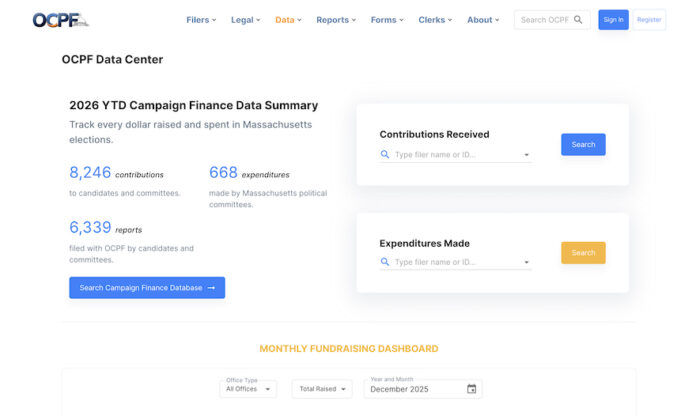Image resolution: width=696 pixels, height=416 pixels.
Task: Click the magnifier icon in header search
Action: click(x=578, y=20)
